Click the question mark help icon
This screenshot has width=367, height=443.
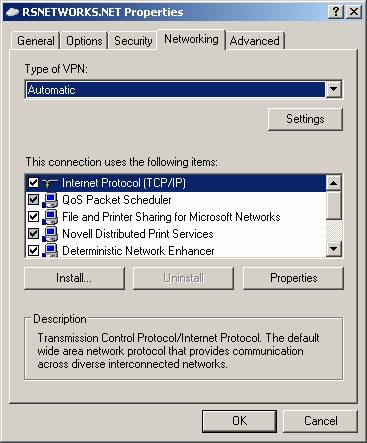[336, 12]
